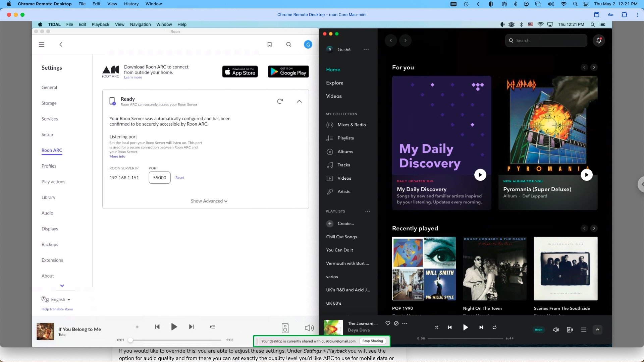This screenshot has height=362, width=644.
Task: Open Audio settings tab
Action: [47, 213]
